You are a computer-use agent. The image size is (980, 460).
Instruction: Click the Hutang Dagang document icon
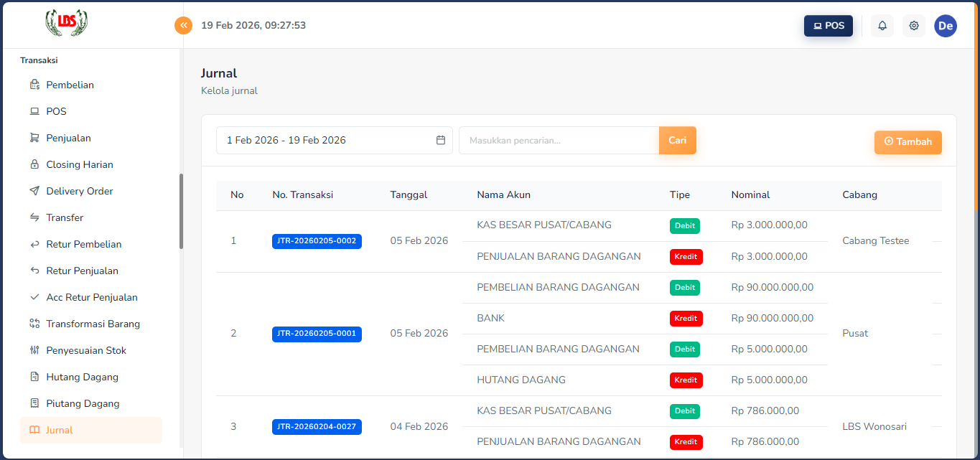(34, 377)
